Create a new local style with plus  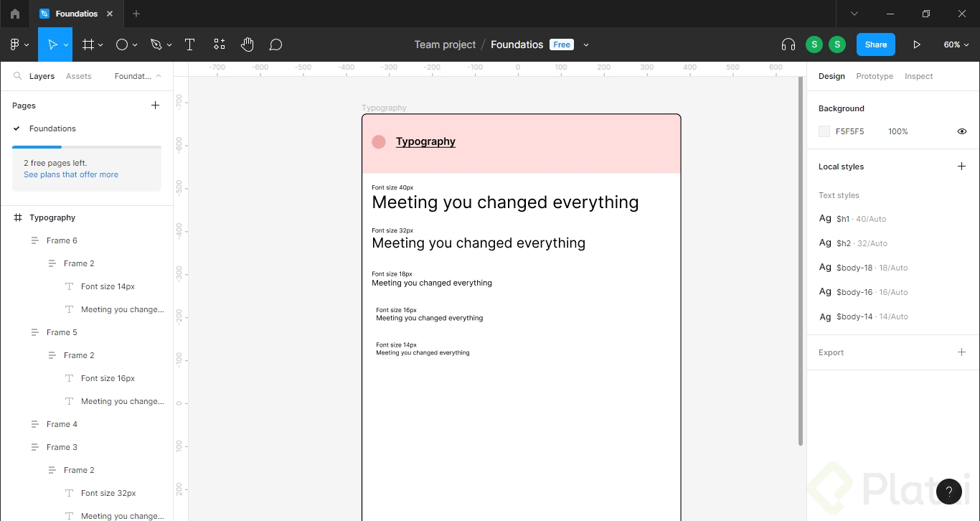point(962,166)
